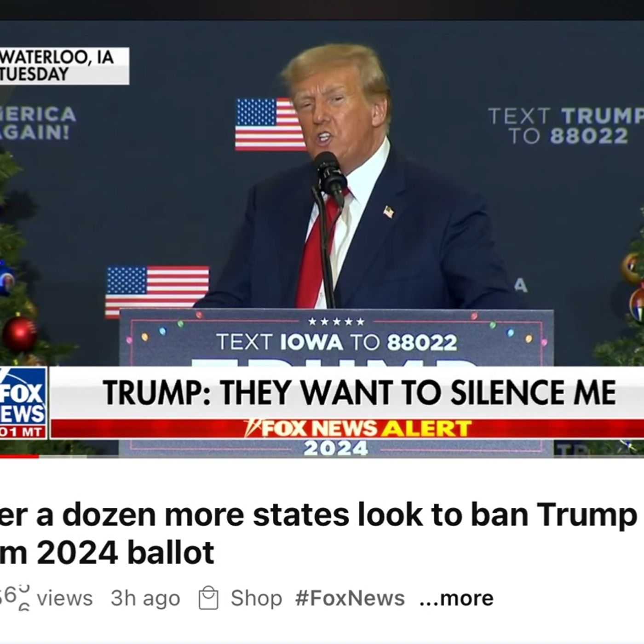Click the lower American flag beside the podium
Image resolution: width=644 pixels, height=644 pixels.
point(156,291)
